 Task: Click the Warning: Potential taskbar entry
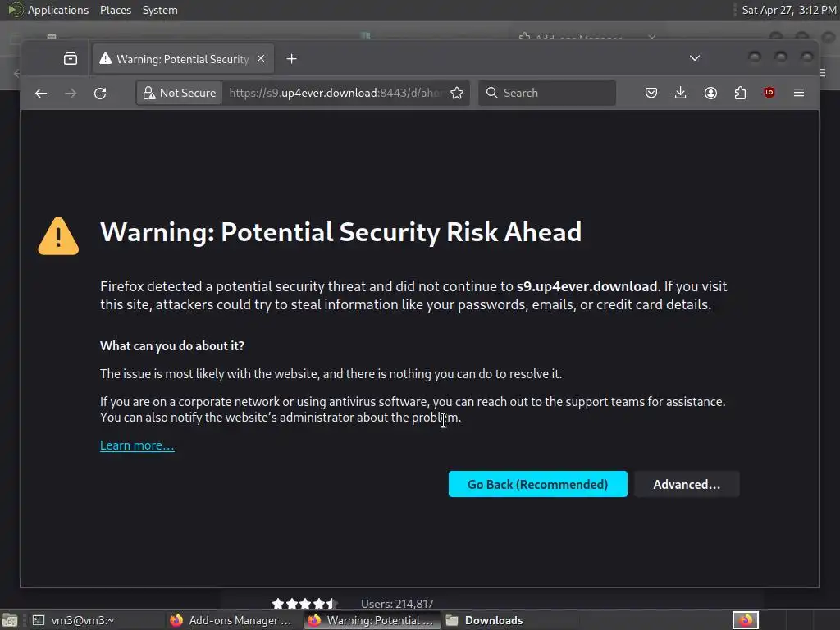pos(372,620)
